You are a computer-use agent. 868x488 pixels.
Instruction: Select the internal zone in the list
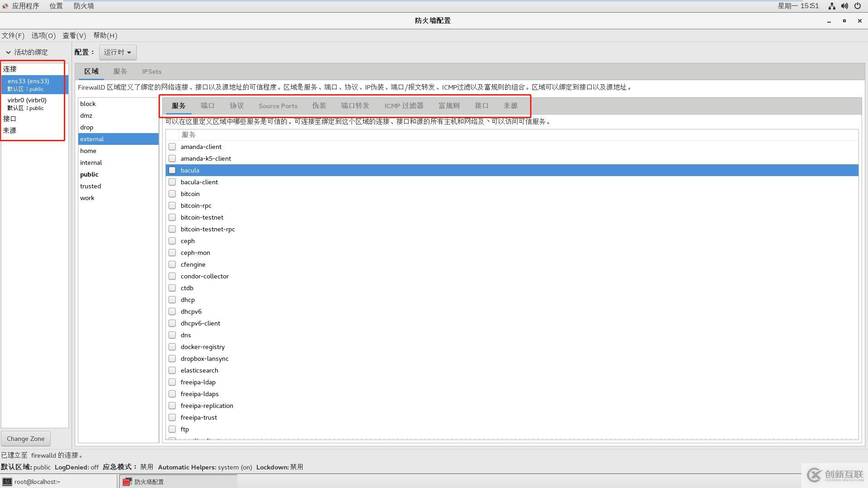tap(91, 162)
